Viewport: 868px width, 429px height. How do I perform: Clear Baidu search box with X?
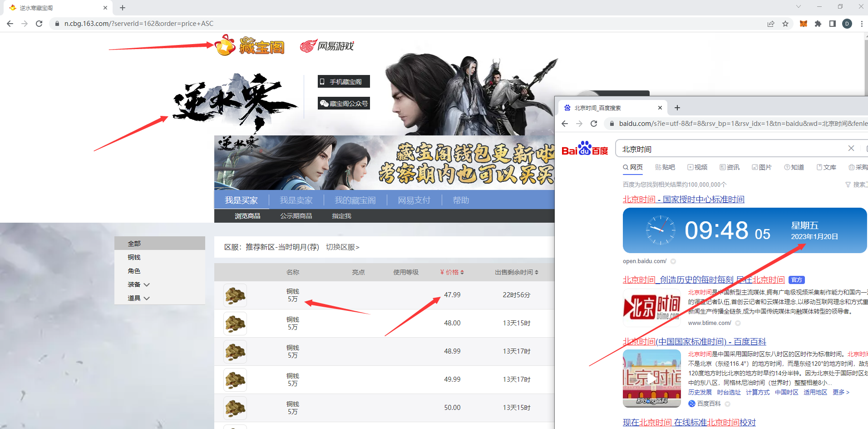tap(851, 149)
